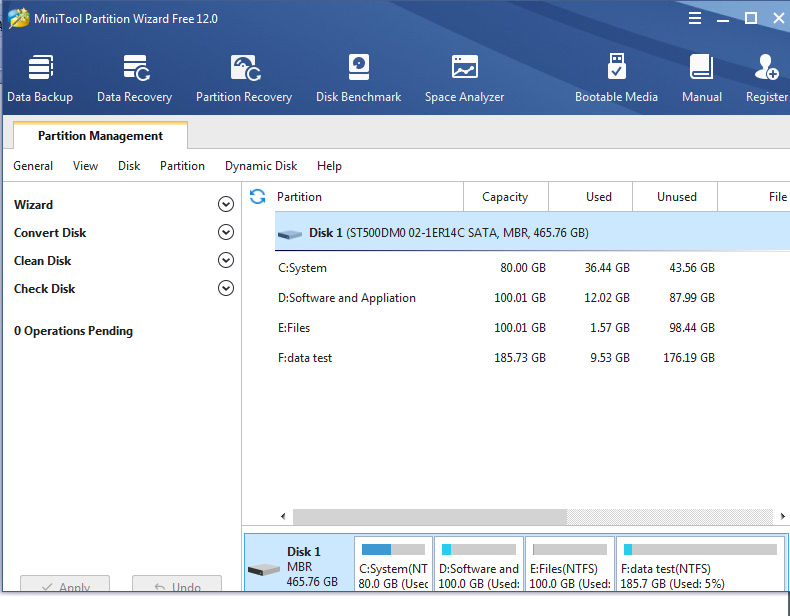Expand the Check Disk section
This screenshot has width=790, height=616.
coord(226,288)
